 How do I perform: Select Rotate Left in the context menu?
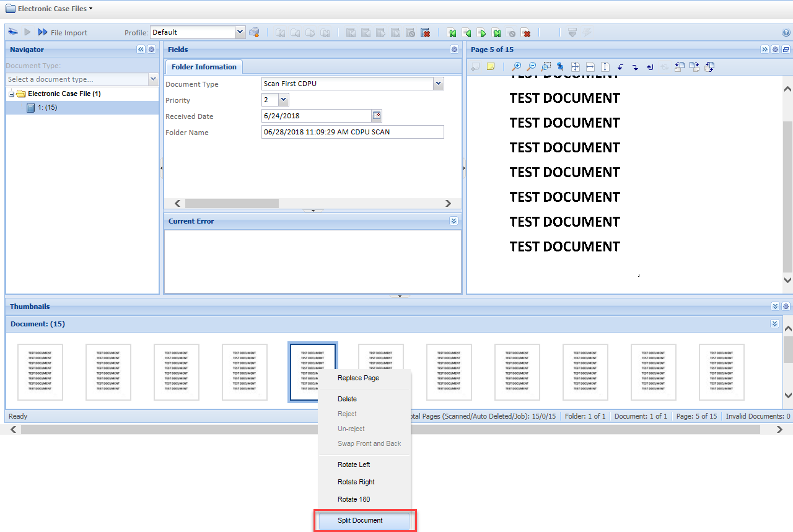click(354, 464)
